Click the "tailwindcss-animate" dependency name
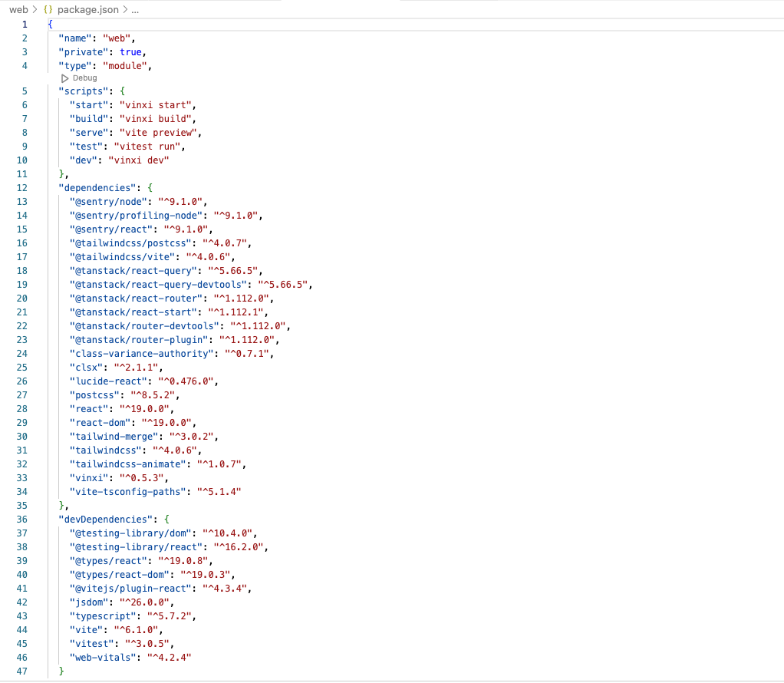784x683 pixels. [128, 464]
